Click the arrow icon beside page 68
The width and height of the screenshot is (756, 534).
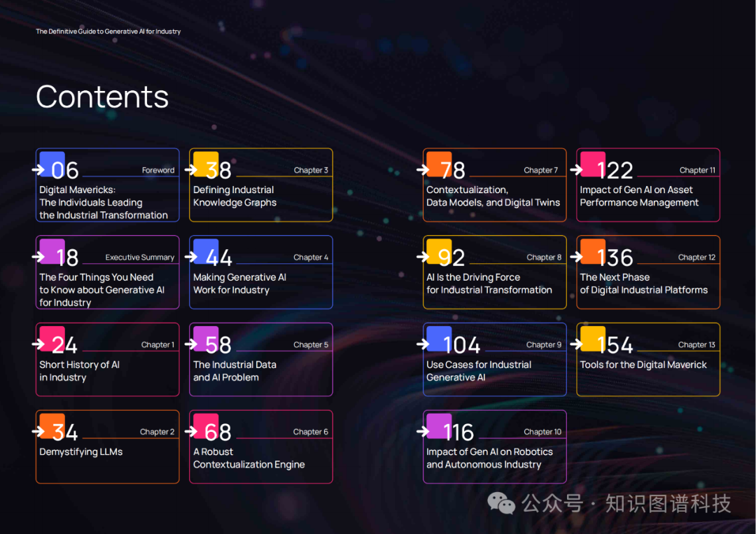(191, 431)
